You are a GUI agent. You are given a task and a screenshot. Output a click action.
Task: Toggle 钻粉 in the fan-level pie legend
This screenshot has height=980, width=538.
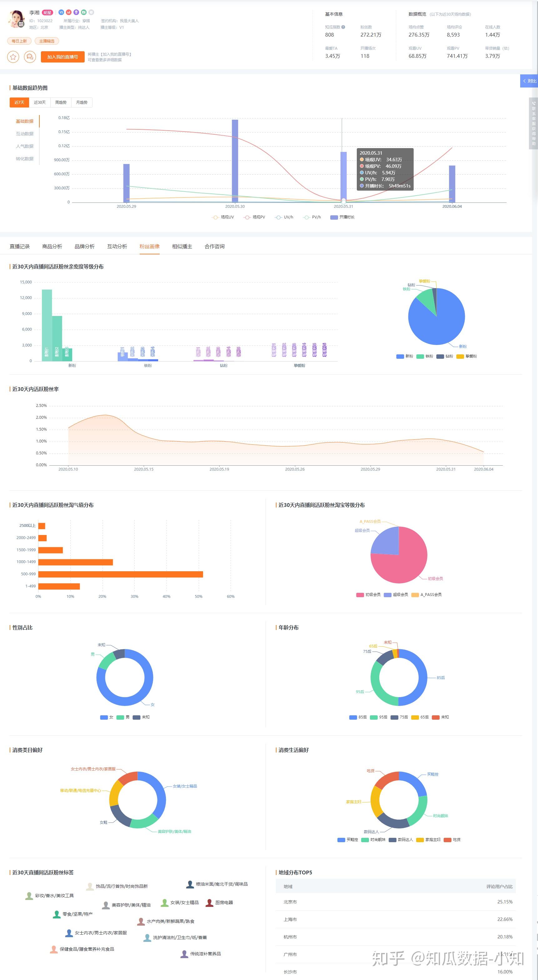445,357
